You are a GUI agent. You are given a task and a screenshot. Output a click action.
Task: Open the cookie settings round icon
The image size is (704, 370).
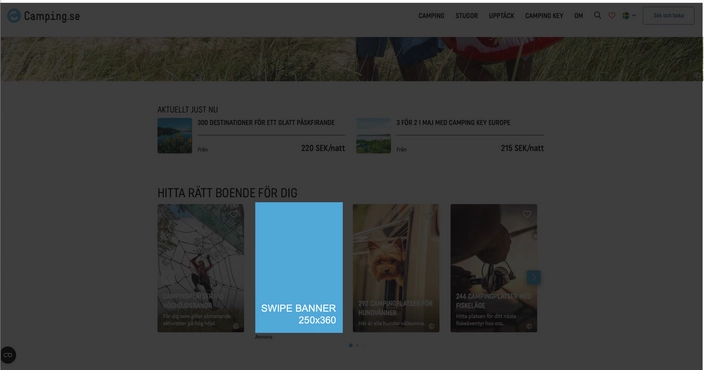(8, 355)
